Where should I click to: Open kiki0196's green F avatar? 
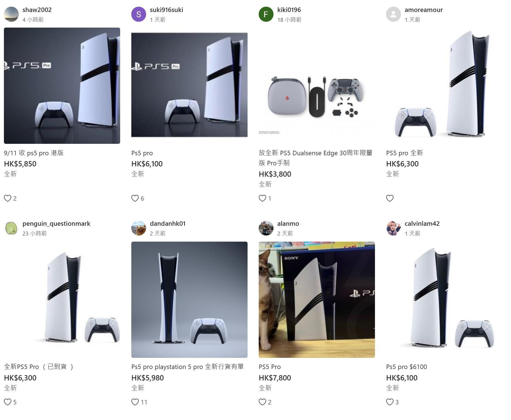(266, 14)
